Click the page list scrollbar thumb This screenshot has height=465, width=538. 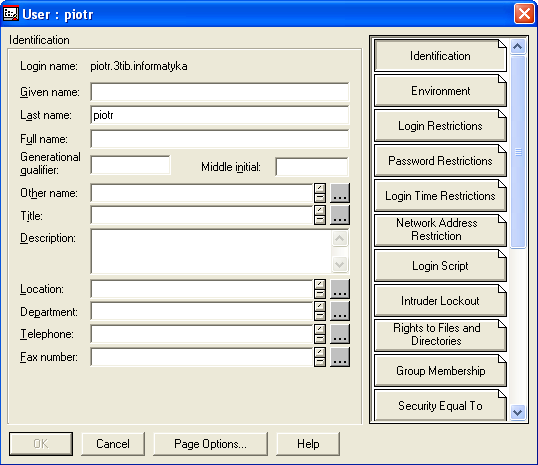[518, 151]
